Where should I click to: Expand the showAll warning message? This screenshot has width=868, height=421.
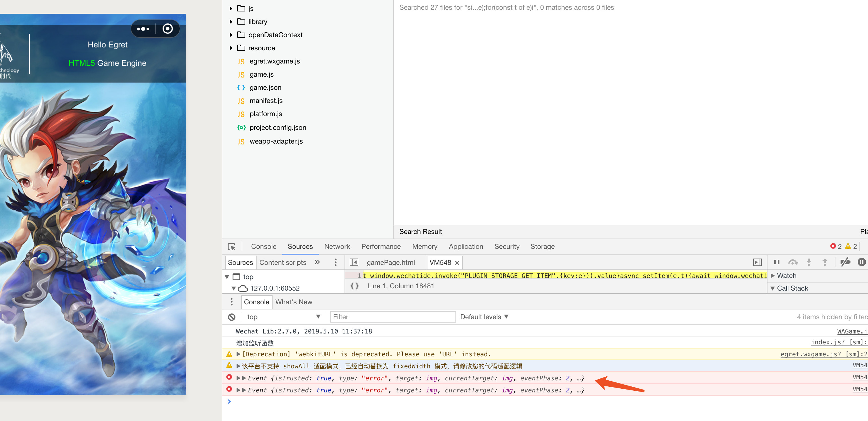(238, 366)
